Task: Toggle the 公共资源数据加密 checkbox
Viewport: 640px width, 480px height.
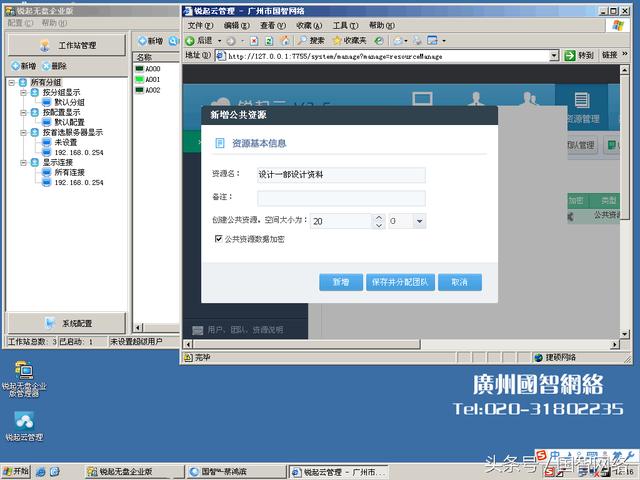Action: pos(218,239)
